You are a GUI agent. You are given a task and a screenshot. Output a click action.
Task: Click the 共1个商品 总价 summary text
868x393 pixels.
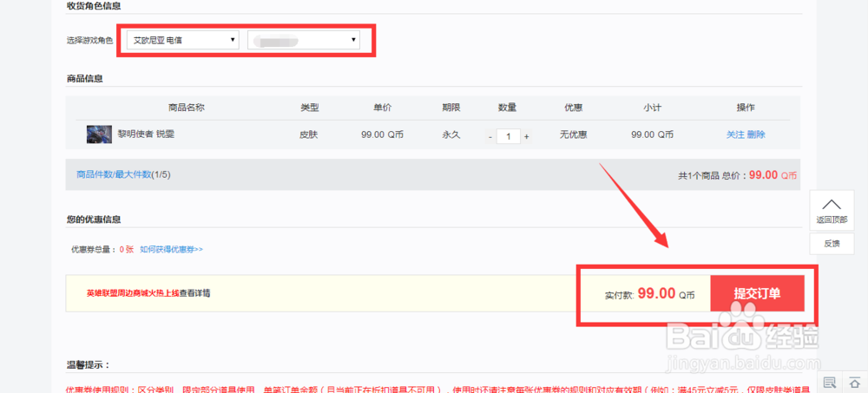(x=737, y=175)
